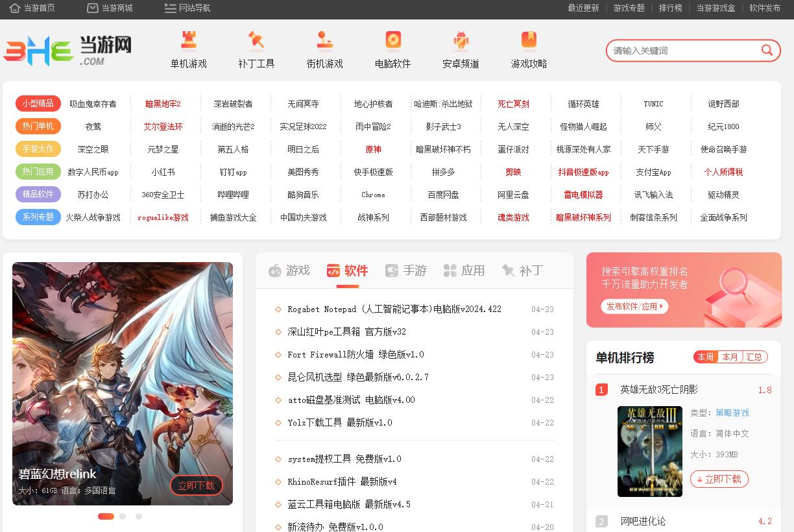
Task: Open the 原神 link
Action: tap(374, 149)
